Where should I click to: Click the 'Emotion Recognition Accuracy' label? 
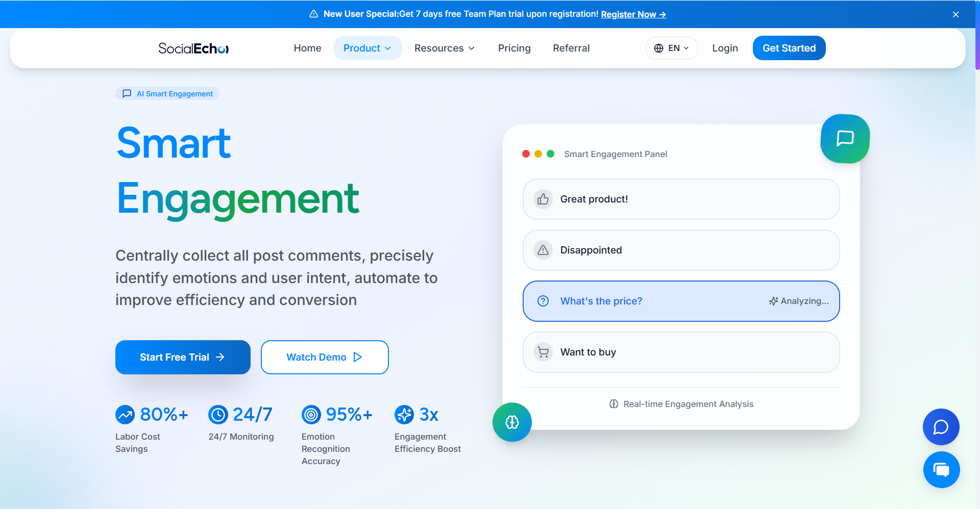pyautogui.click(x=326, y=449)
